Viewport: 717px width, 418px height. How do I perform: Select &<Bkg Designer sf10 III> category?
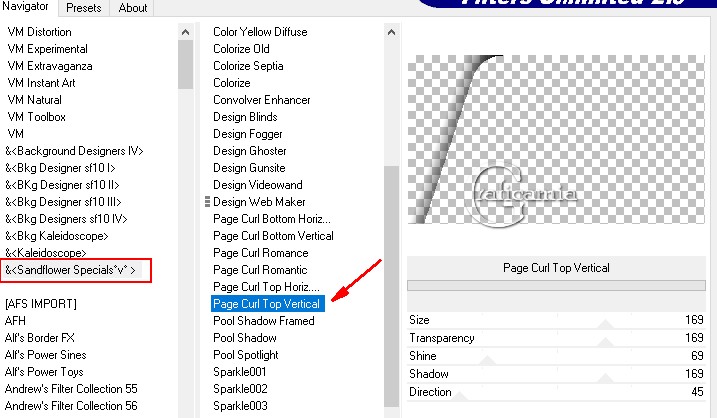coord(63,202)
